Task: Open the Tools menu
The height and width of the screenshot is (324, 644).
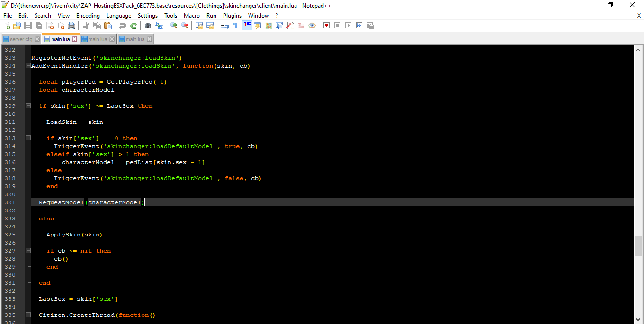Action: point(171,16)
